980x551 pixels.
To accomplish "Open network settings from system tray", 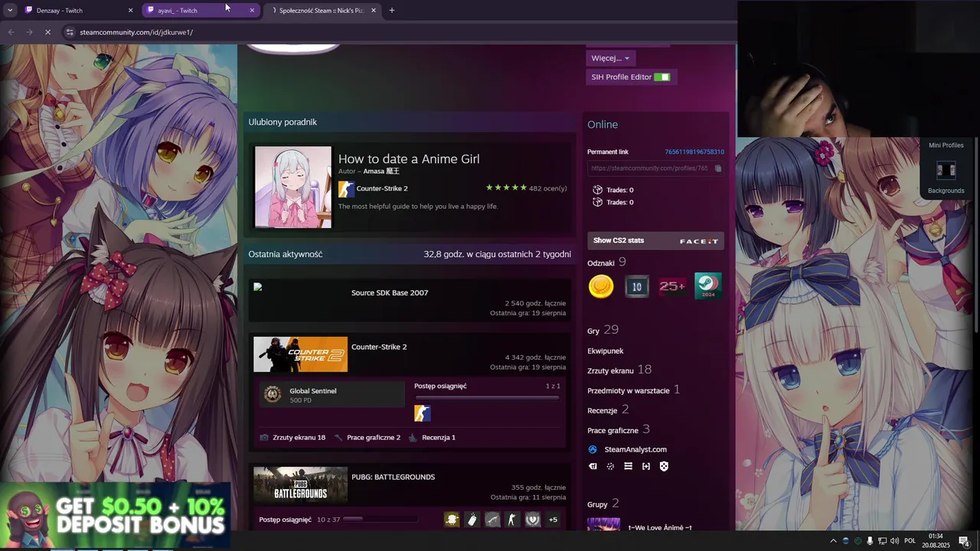I will pyautogui.click(x=882, y=541).
